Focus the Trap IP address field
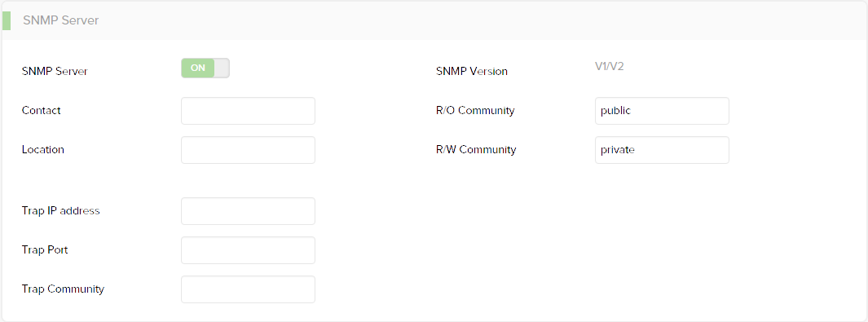 [x=248, y=211]
